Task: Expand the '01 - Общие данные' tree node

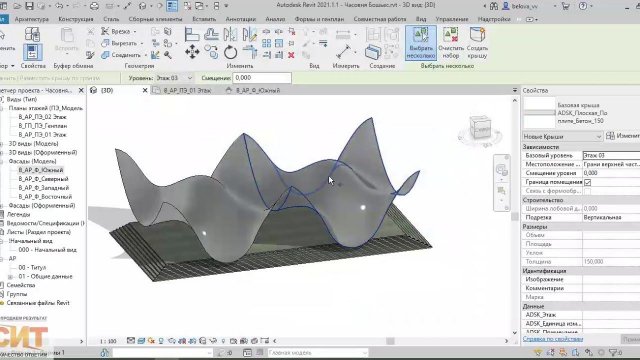Action: click(11, 276)
